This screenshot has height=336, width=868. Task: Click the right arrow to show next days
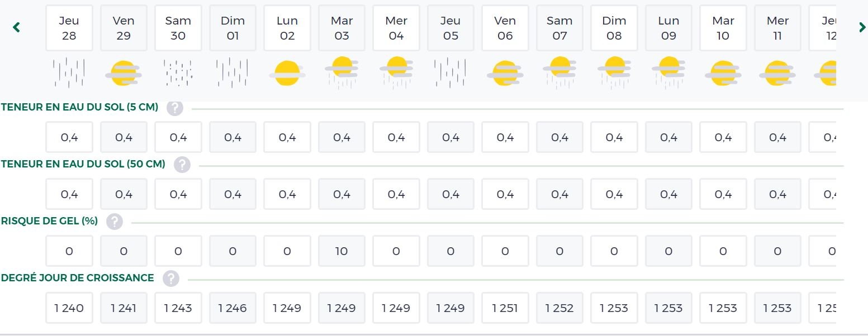click(862, 27)
